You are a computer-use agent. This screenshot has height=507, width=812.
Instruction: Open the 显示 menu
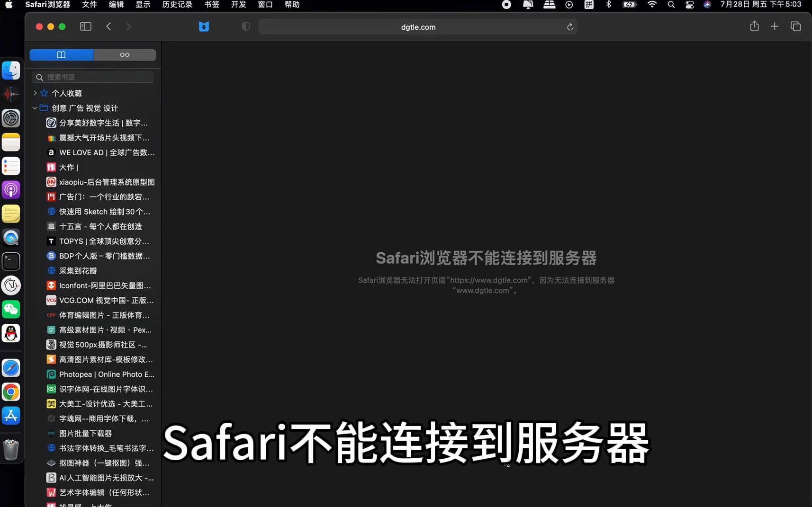(143, 5)
